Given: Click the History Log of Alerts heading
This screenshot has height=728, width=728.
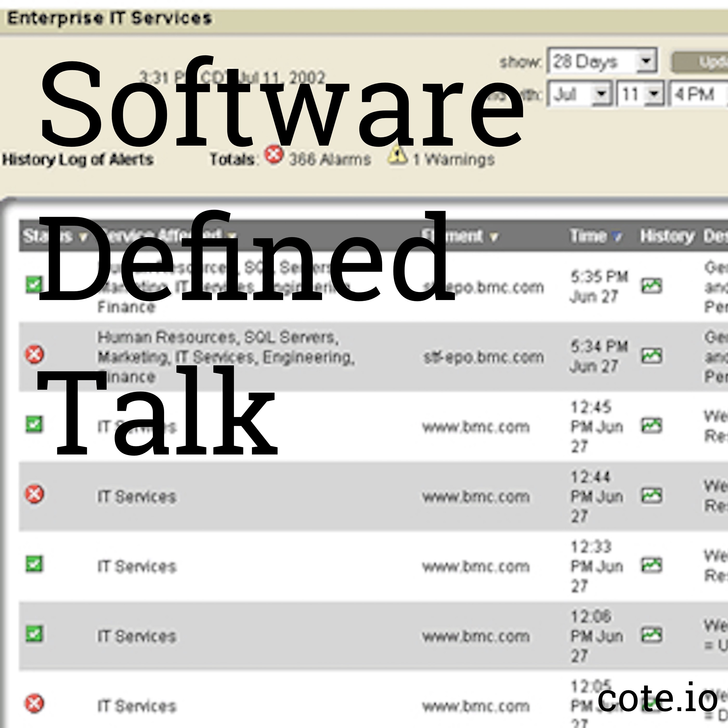Looking at the screenshot, I should [x=78, y=159].
